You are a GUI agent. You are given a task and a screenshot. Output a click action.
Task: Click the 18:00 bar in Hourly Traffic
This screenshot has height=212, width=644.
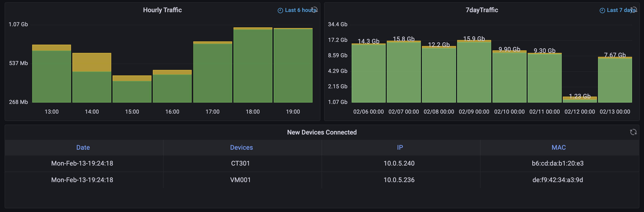253,65
